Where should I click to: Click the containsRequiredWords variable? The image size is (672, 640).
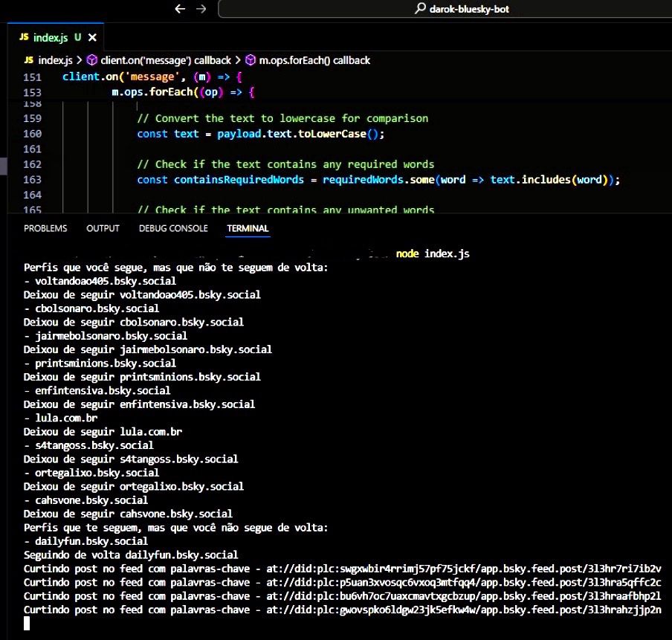click(x=239, y=180)
